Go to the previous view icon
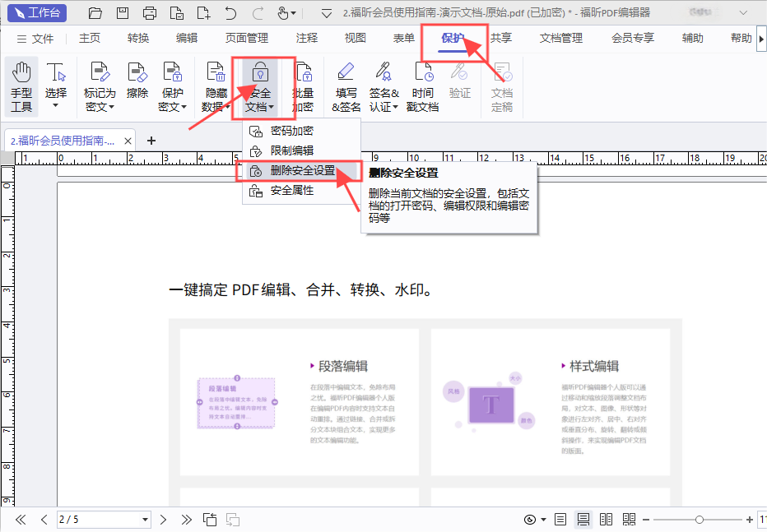This screenshot has height=532, width=767. click(x=210, y=520)
